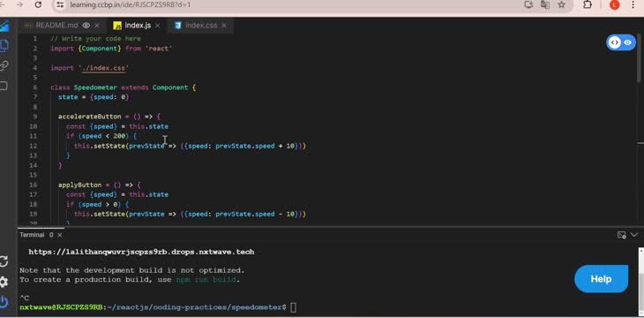Click the install app icon in address bar
This screenshot has height=318, width=644.
point(528,5)
